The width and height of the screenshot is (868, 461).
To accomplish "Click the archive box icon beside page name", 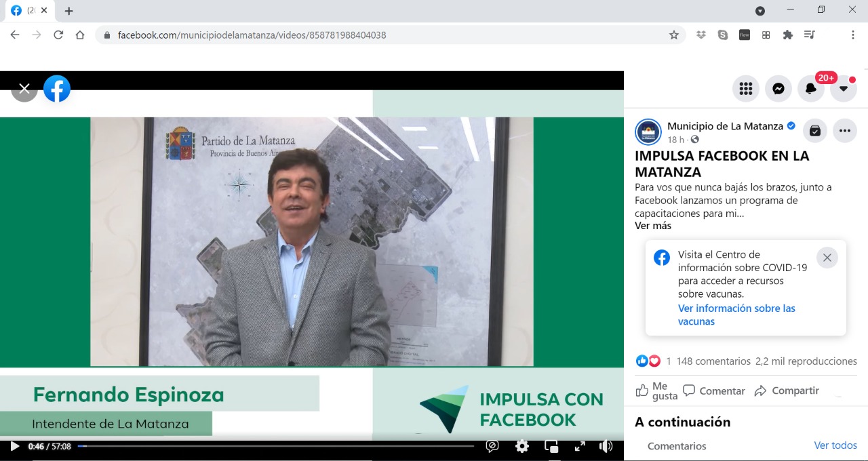I will (x=815, y=131).
